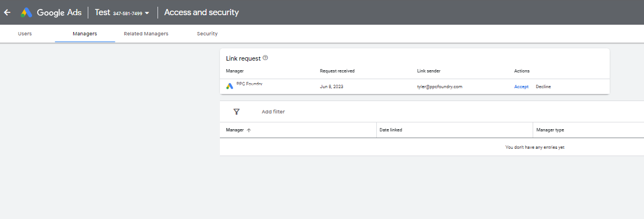Click the Access and security title

(201, 12)
